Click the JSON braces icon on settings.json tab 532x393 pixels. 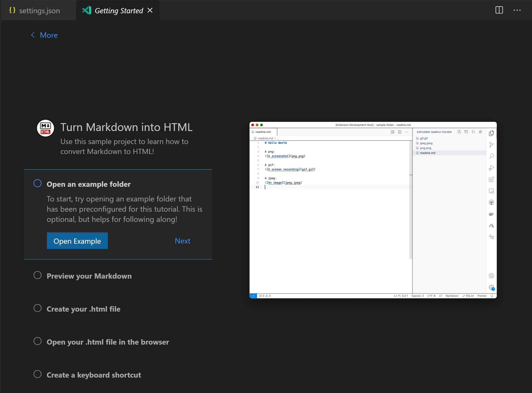coord(12,10)
